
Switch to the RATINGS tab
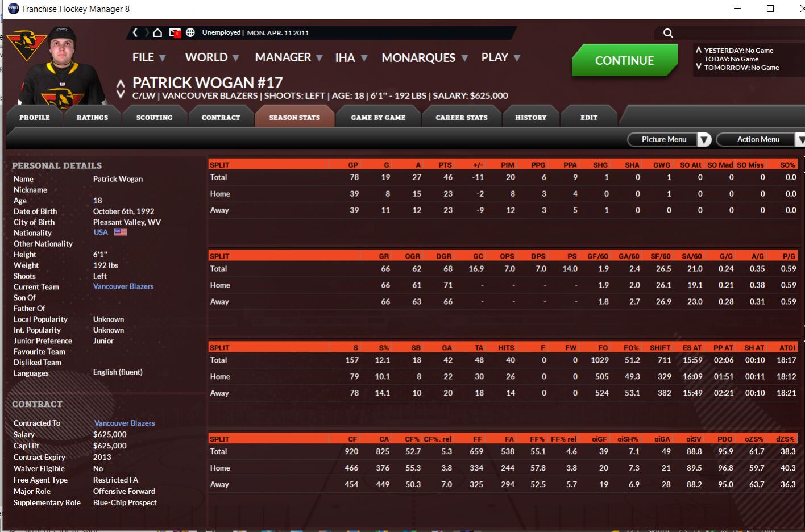(x=92, y=118)
